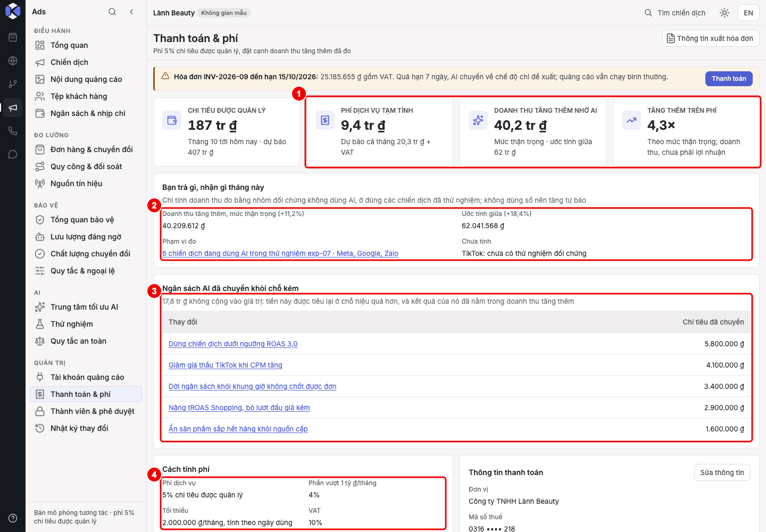Open the phone app in the rail
The image size is (766, 532).
tap(13, 131)
